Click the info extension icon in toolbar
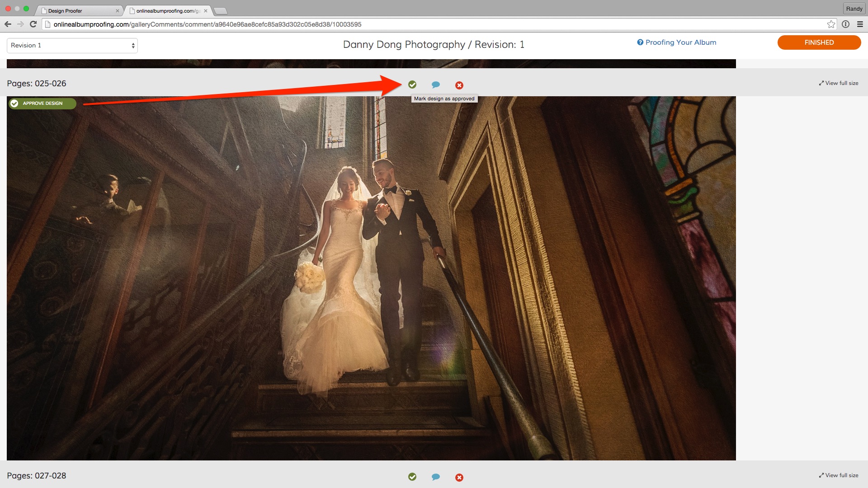The image size is (868, 488). 845,24
